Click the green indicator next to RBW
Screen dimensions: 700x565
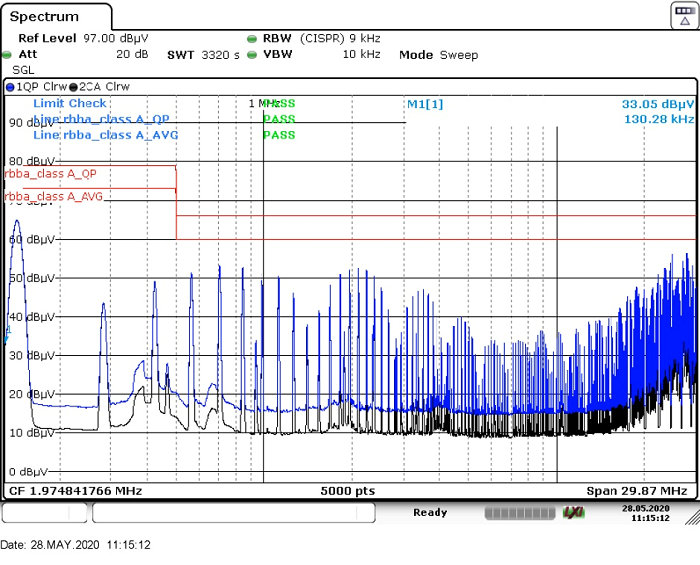click(x=252, y=39)
